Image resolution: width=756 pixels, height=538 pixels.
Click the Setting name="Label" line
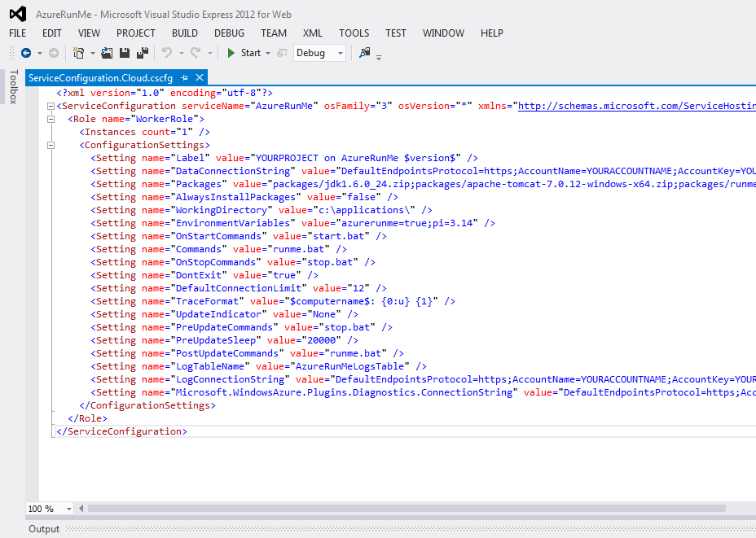284,158
